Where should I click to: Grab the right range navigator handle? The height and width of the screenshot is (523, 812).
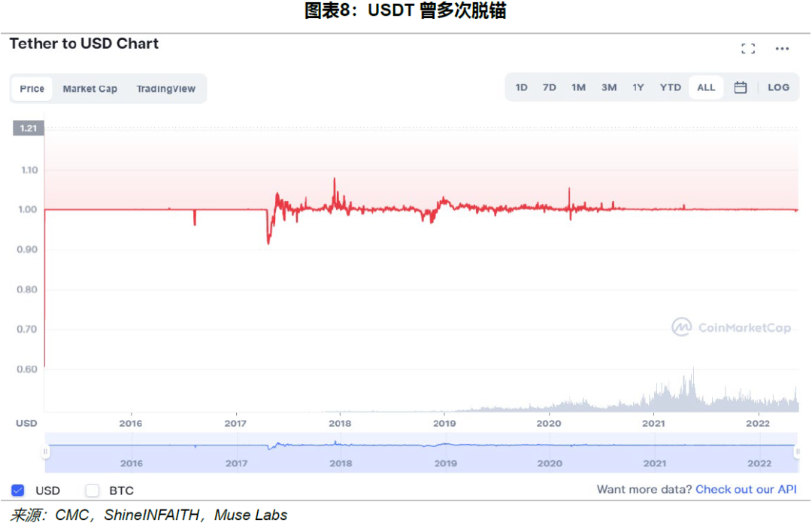click(798, 452)
